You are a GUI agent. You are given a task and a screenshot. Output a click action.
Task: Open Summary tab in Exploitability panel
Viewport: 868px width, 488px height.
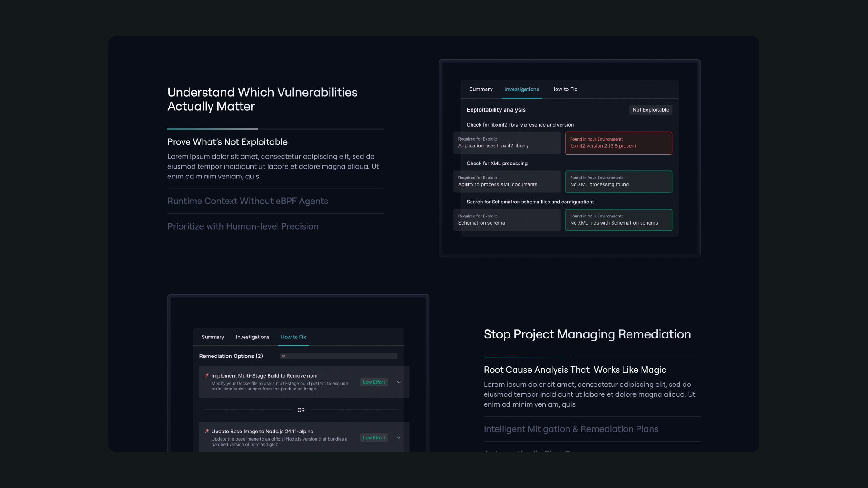[481, 89]
